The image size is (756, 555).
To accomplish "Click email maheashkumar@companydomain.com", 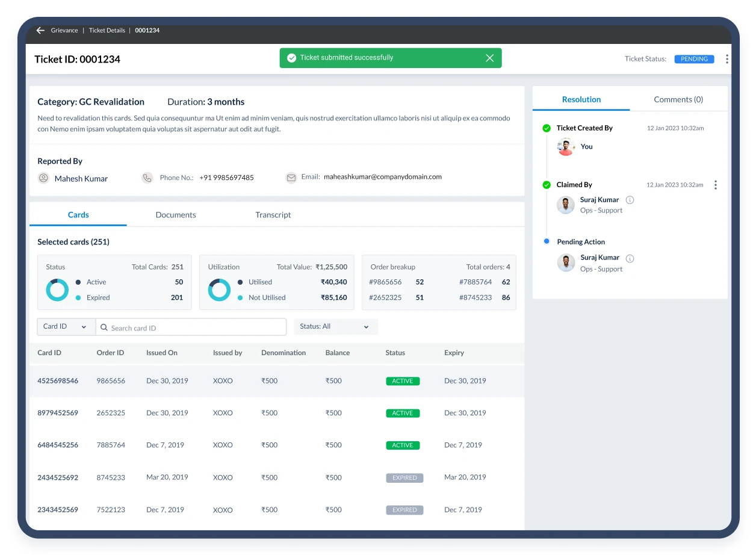I will pos(383,177).
